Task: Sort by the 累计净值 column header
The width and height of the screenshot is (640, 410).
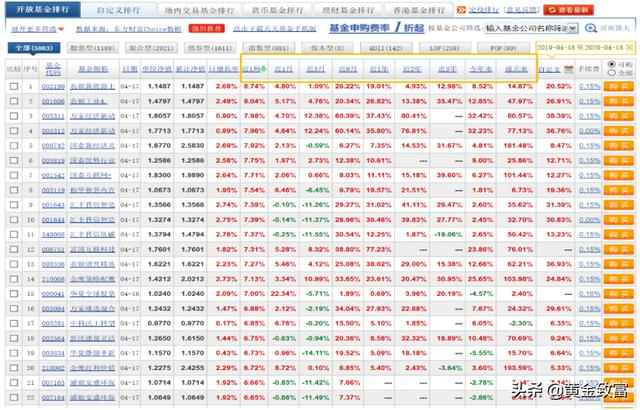Action: click(190, 69)
